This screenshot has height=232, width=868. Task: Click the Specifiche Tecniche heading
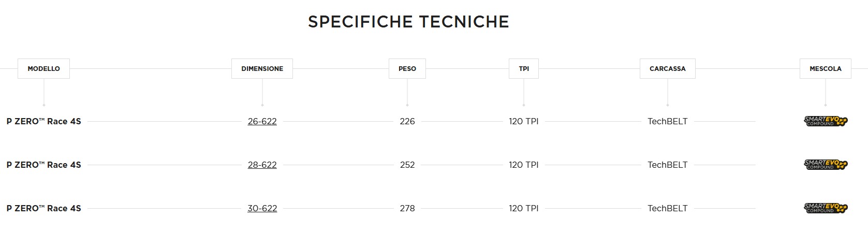(408, 22)
